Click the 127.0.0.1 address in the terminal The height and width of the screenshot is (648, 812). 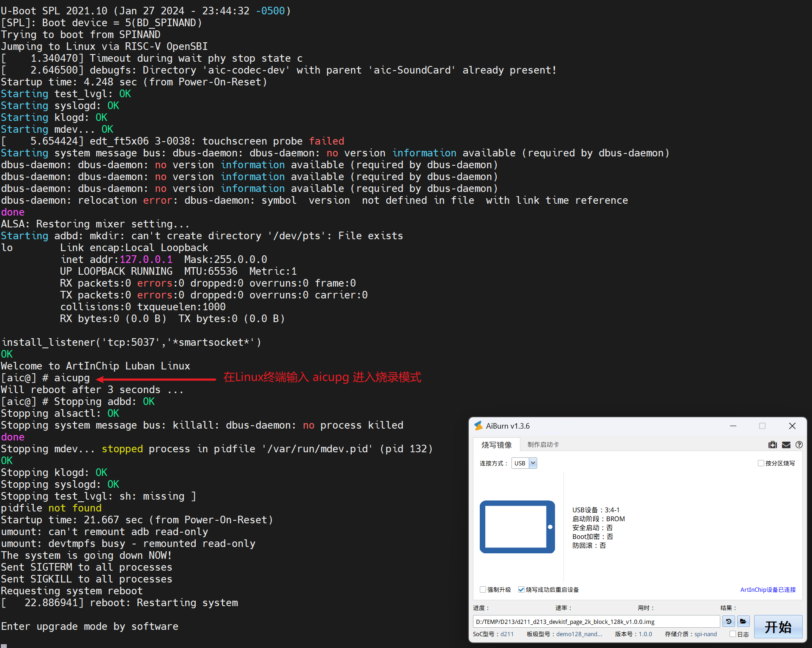click(x=146, y=260)
